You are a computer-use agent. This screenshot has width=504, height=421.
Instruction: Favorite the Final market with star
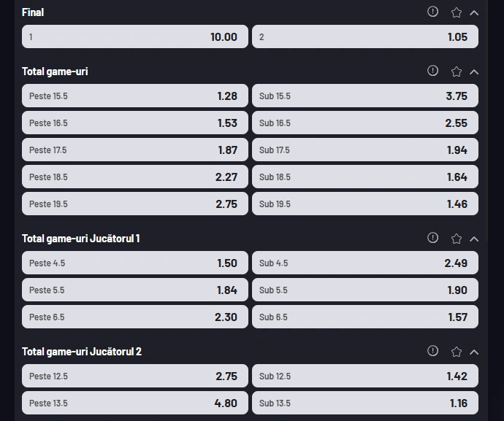point(456,12)
